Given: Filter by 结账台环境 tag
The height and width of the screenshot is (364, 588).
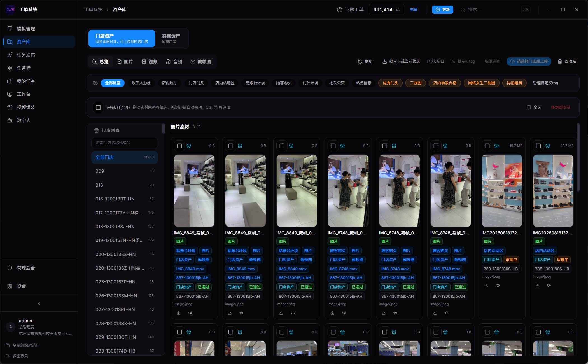Looking at the screenshot, I should click(255, 83).
